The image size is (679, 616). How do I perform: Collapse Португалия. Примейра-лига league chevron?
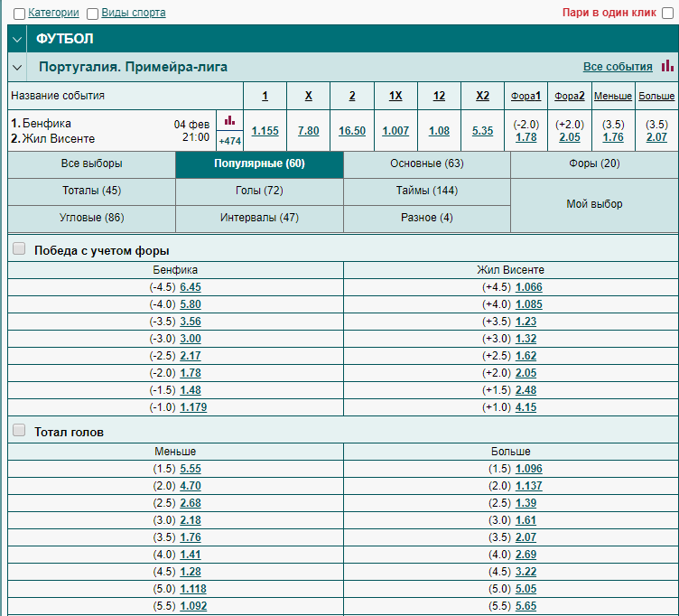[x=17, y=67]
